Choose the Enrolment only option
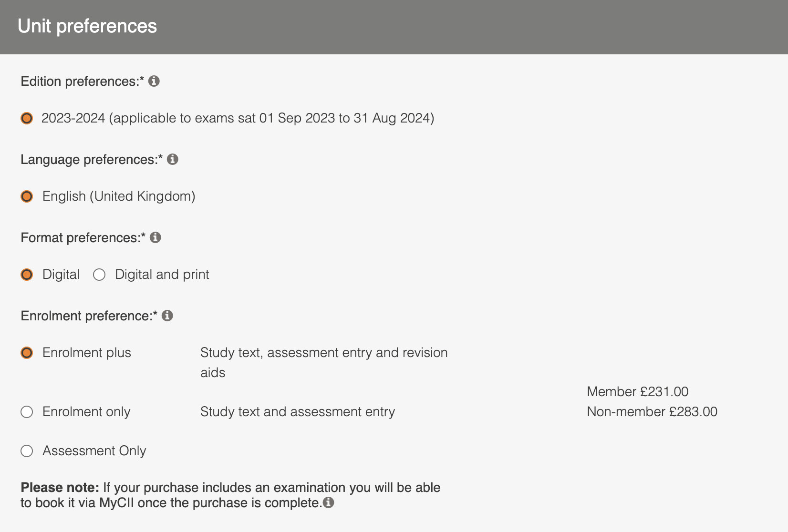788x532 pixels. 26,412
